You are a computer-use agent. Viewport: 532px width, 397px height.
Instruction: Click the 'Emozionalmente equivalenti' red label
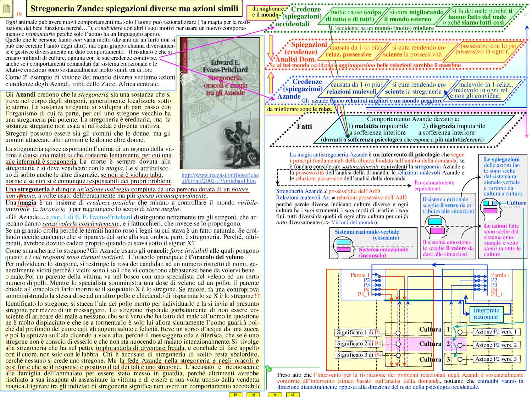tap(434, 185)
